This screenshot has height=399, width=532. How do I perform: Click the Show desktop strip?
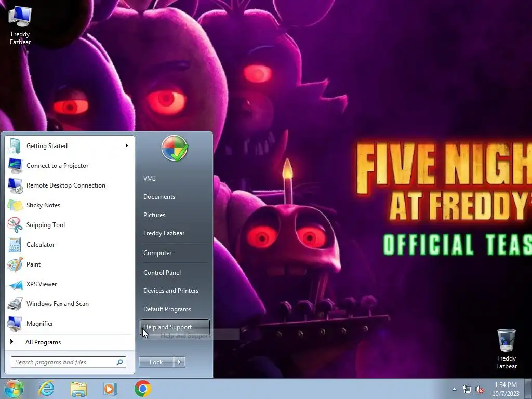(529, 389)
